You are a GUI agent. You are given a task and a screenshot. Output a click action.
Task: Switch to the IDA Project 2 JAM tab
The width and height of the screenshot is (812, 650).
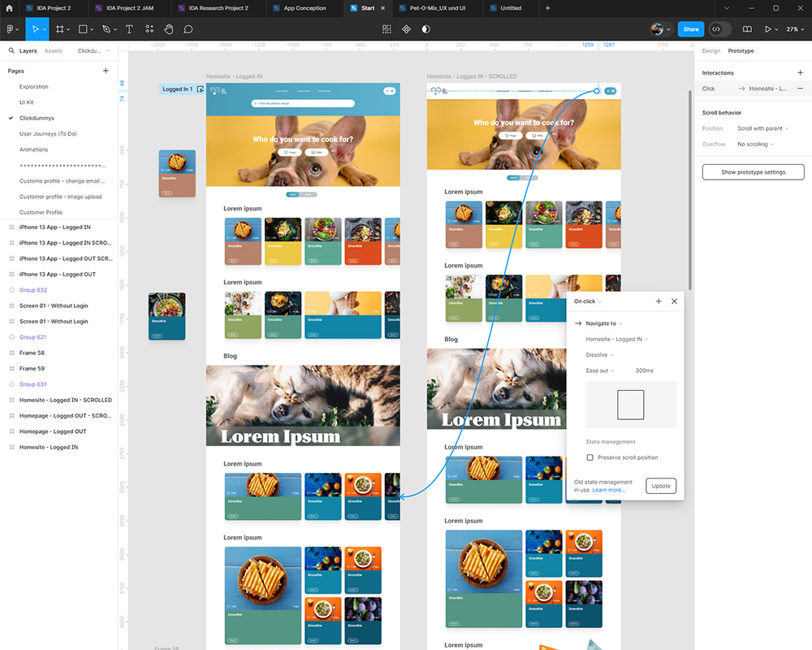tap(129, 8)
